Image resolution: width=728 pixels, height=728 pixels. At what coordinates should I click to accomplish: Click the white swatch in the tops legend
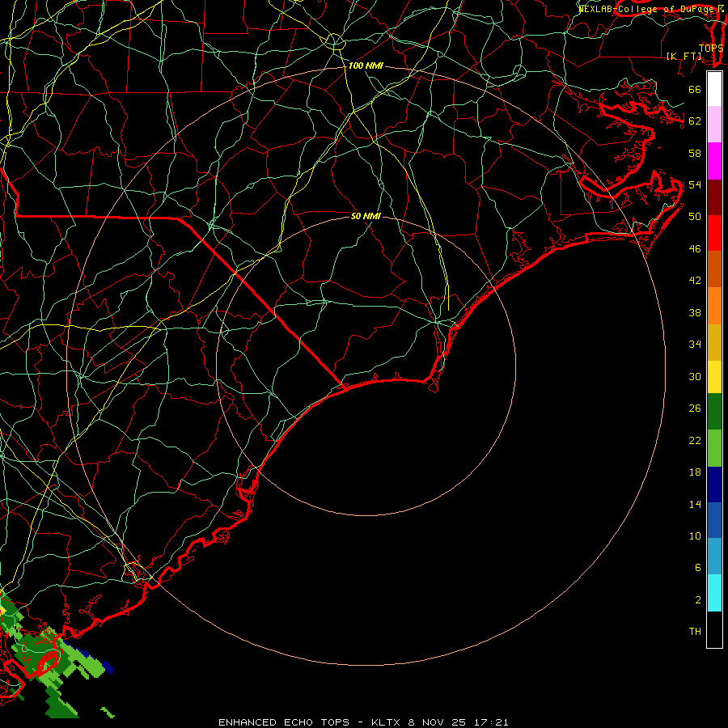(714, 89)
